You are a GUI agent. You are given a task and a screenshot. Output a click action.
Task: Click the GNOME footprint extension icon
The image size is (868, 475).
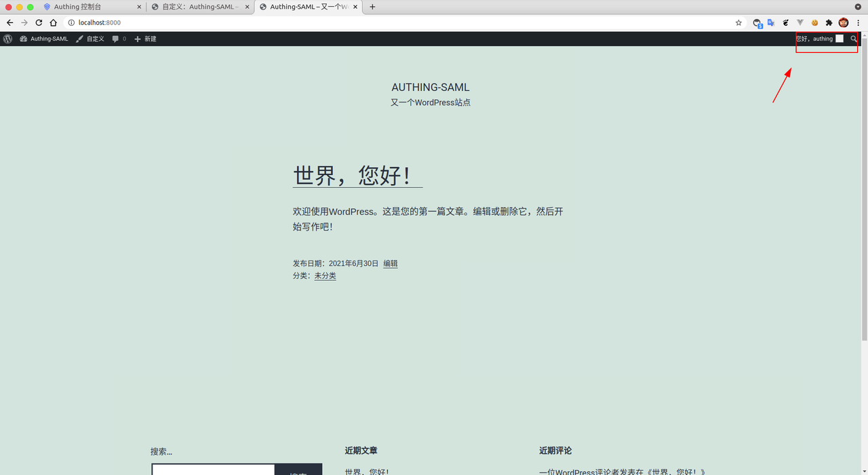[x=786, y=22]
